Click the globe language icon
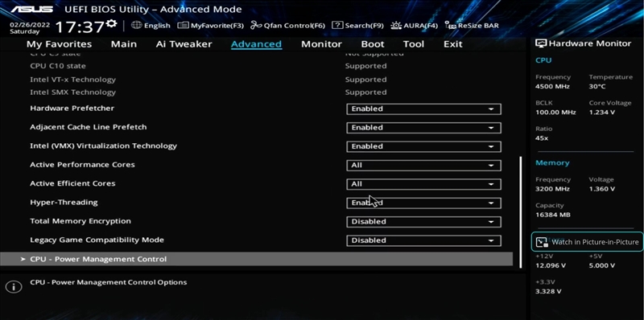The height and width of the screenshot is (320, 644). tap(136, 25)
